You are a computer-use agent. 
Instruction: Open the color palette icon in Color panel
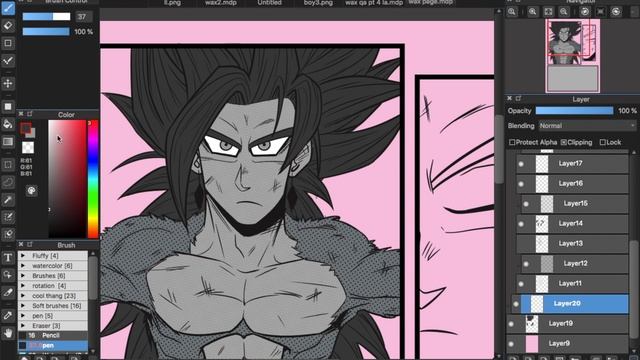click(x=31, y=191)
